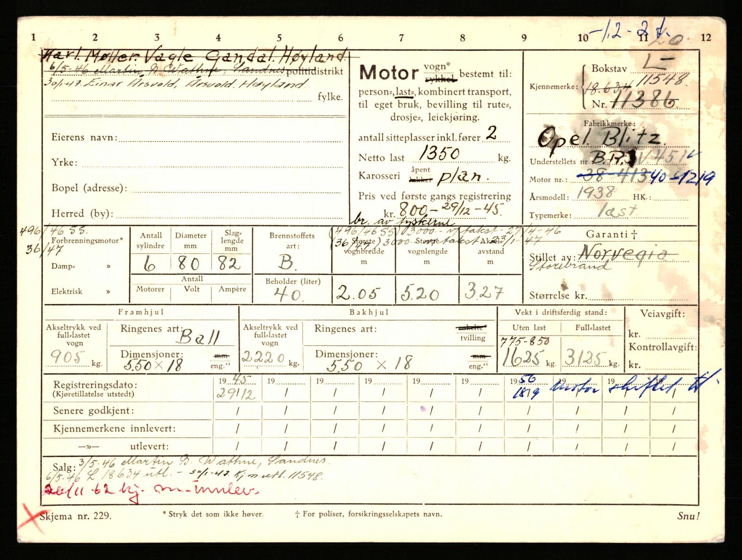Viewport: 742px width, 560px height.
Task: Click the front axle load '905'
Action: (67, 357)
